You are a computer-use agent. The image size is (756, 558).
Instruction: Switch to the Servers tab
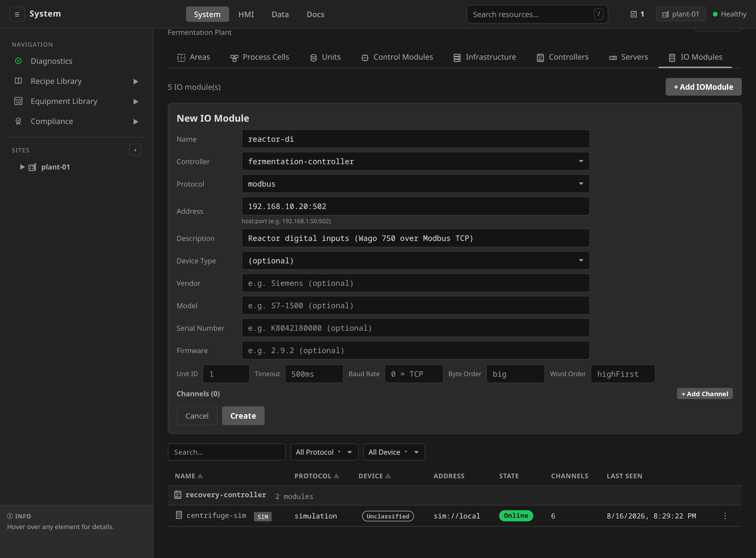point(628,57)
